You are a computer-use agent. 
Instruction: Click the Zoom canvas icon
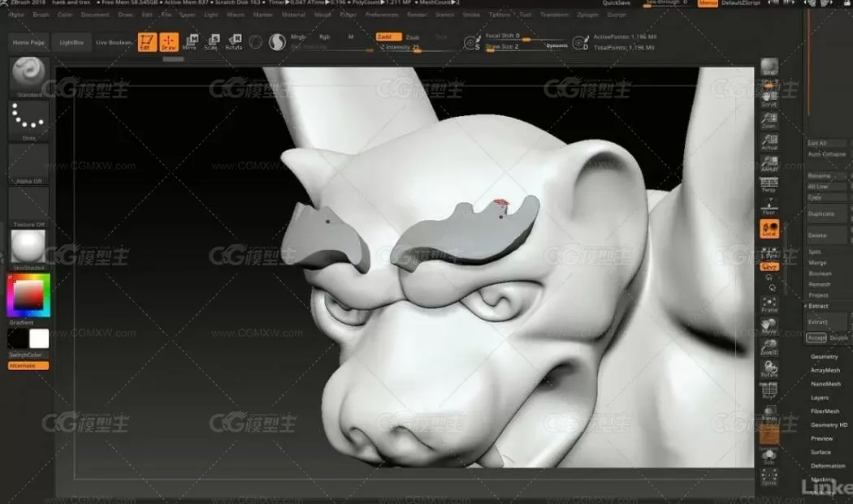click(x=769, y=119)
